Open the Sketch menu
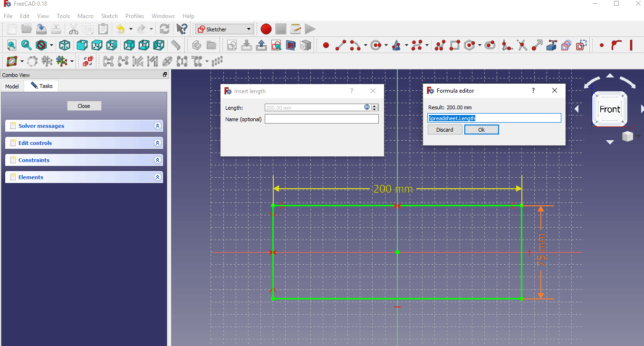 (x=109, y=16)
